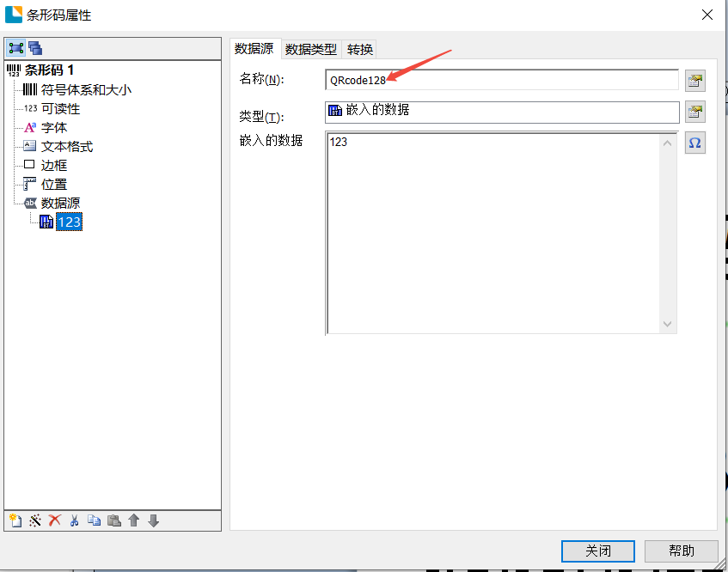The height and width of the screenshot is (572, 728).
Task: Click the 关闭 button
Action: 598,551
